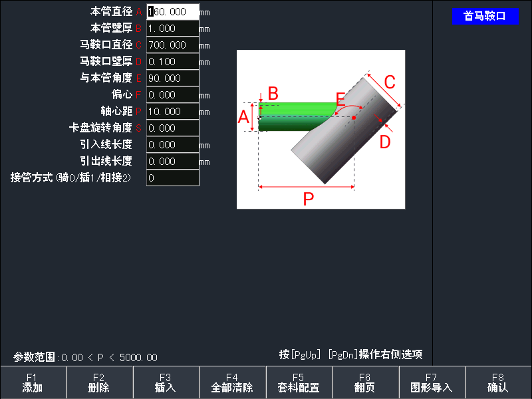Select the 引入线长度 lead-in length field
532x399 pixels.
[172, 144]
